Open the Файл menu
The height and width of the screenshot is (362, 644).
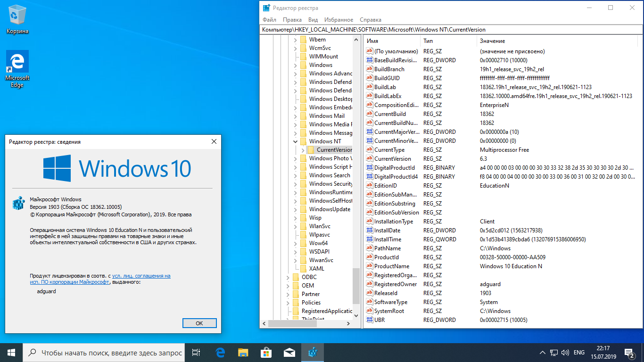click(x=270, y=20)
